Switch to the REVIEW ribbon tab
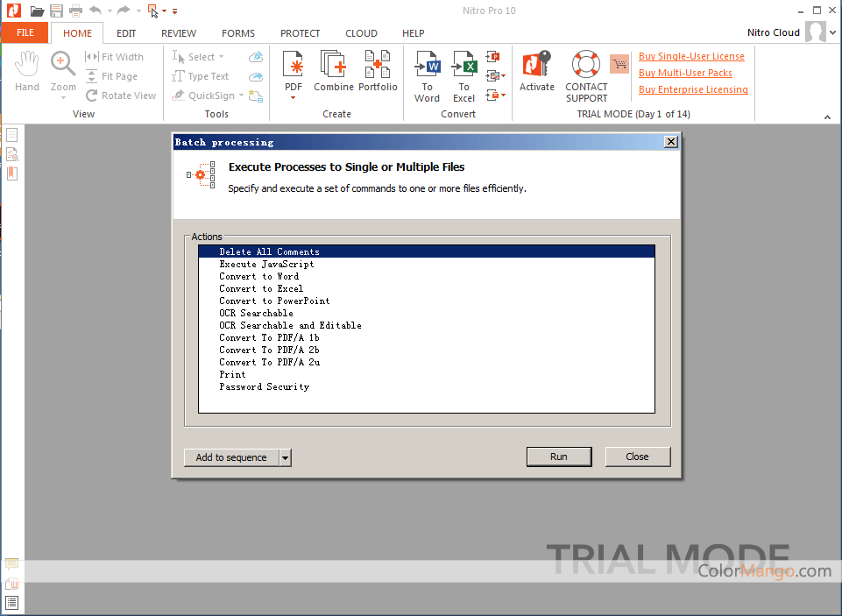The width and height of the screenshot is (842, 616). pos(179,33)
